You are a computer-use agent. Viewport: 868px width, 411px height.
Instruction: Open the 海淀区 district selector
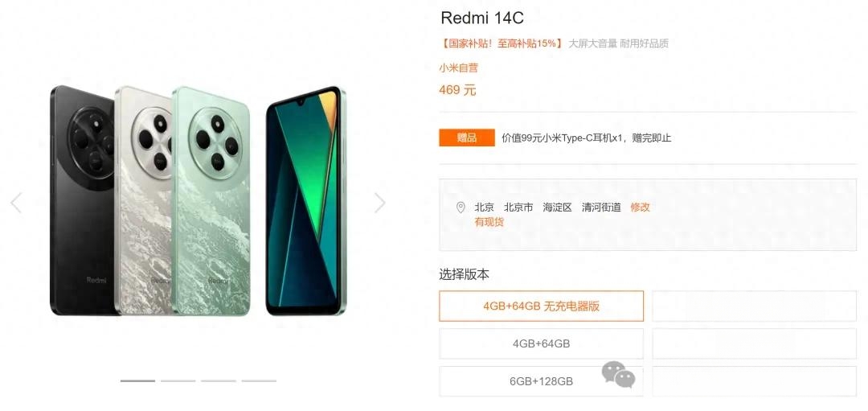[x=557, y=208]
